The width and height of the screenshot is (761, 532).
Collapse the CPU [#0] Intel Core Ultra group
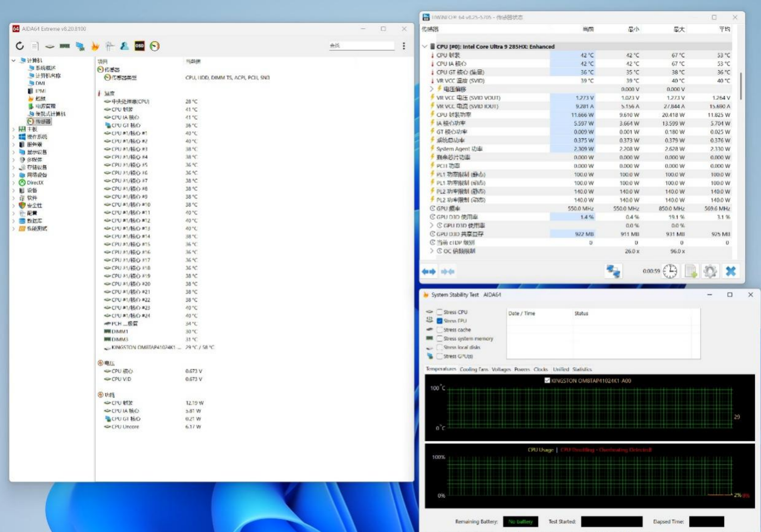click(x=425, y=46)
